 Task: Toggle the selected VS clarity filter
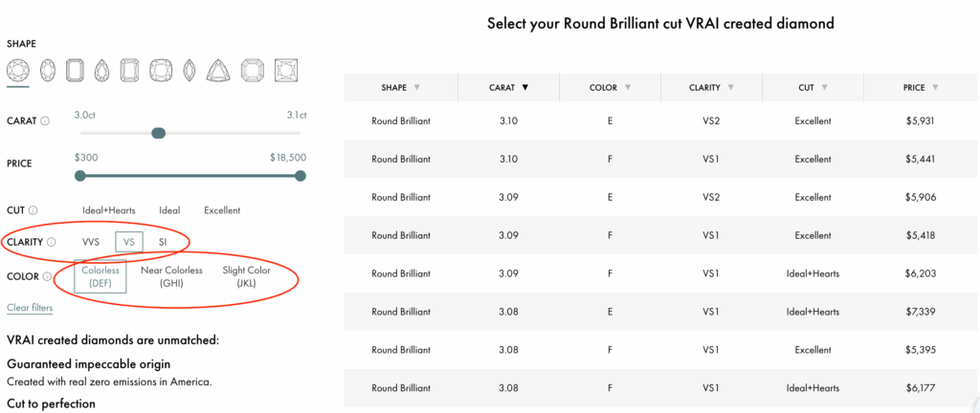point(129,242)
